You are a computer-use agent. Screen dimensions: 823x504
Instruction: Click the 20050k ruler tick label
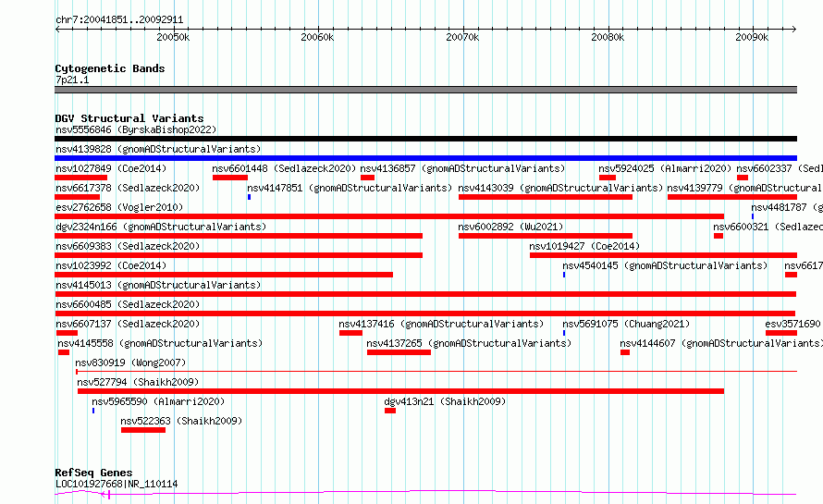[173, 37]
